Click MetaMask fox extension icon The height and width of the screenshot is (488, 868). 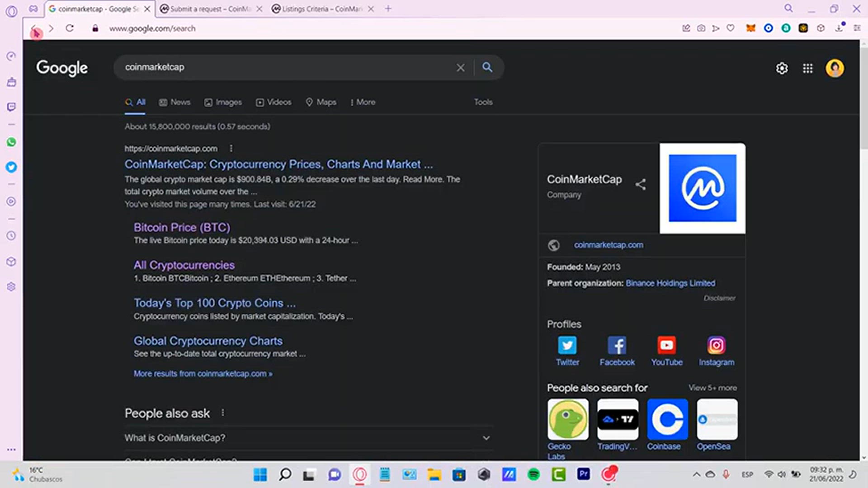coord(751,28)
